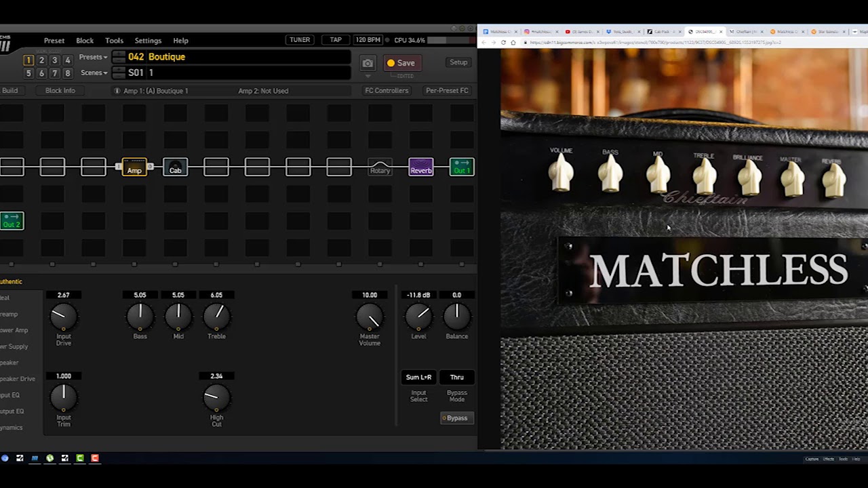The image size is (868, 488).
Task: Click the scene name field S01
Action: [237, 73]
